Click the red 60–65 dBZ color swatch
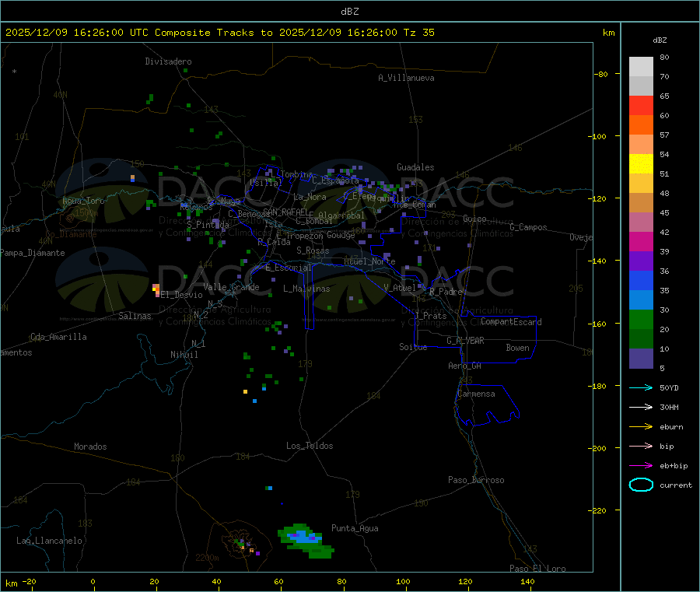This screenshot has width=700, height=592. [x=641, y=105]
